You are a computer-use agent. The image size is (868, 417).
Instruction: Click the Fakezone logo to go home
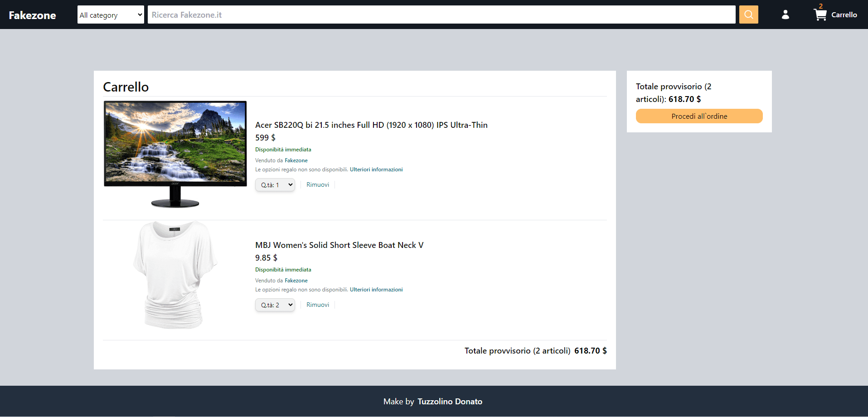click(x=33, y=15)
